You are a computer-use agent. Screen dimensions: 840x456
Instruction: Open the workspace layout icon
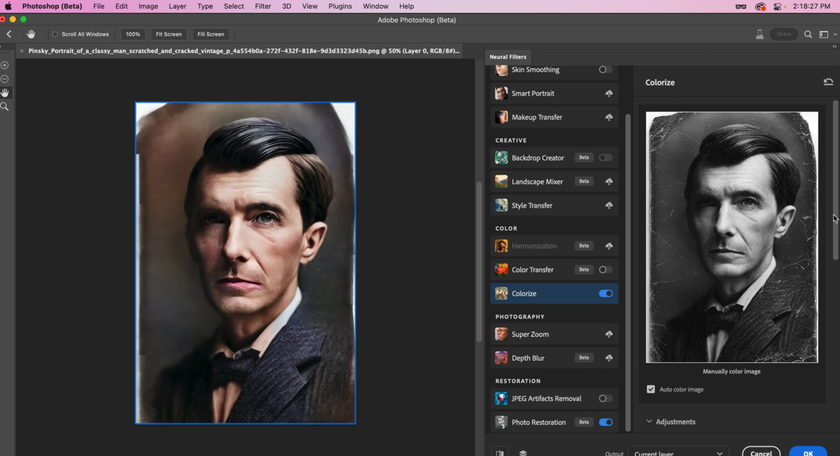click(824, 34)
